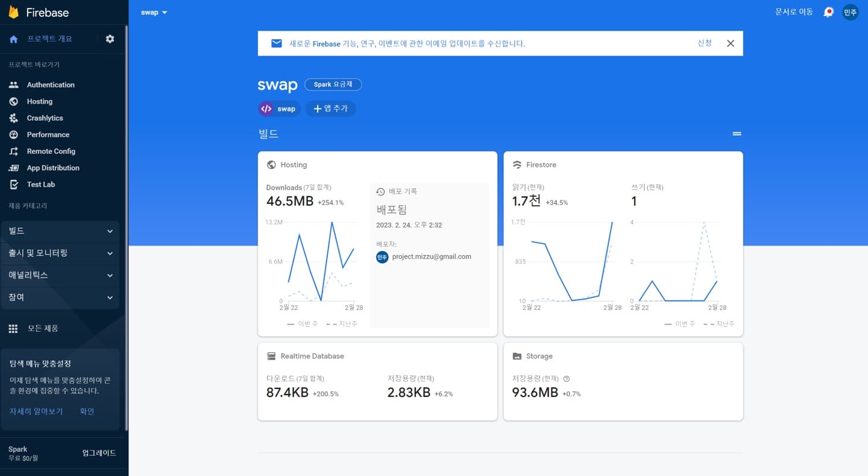Expand the 빌드 sidebar category
Viewport: 868px width, 476px height.
click(x=60, y=231)
